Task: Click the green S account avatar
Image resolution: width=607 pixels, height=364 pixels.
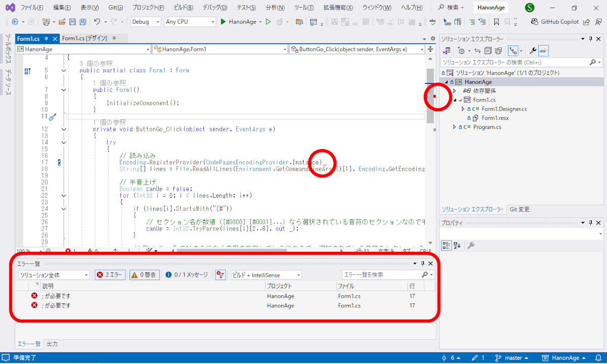Action: [530, 8]
